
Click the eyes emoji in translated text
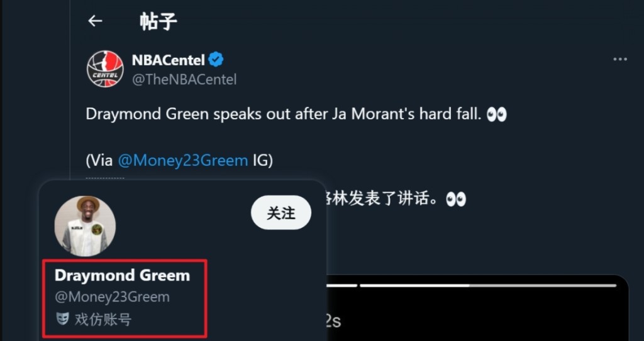click(456, 200)
